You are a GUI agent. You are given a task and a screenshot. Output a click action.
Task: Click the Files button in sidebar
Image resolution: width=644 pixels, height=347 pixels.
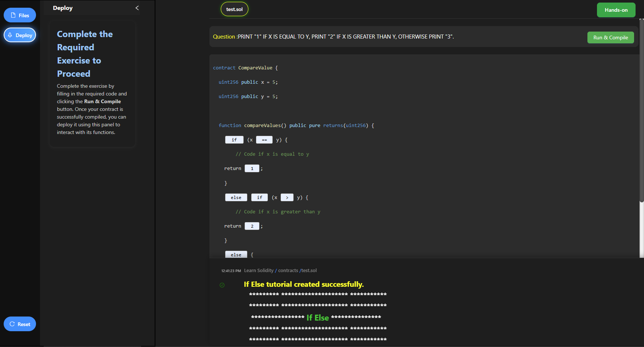20,15
